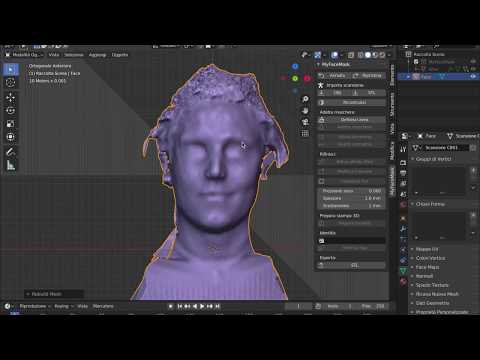480x360 pixels.
Task: Open the Scene properties tab icon
Action: (x=403, y=194)
